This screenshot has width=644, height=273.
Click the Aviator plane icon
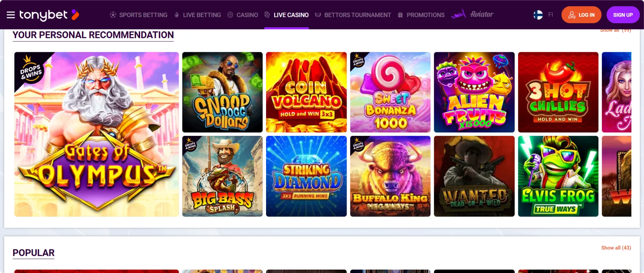tap(458, 14)
